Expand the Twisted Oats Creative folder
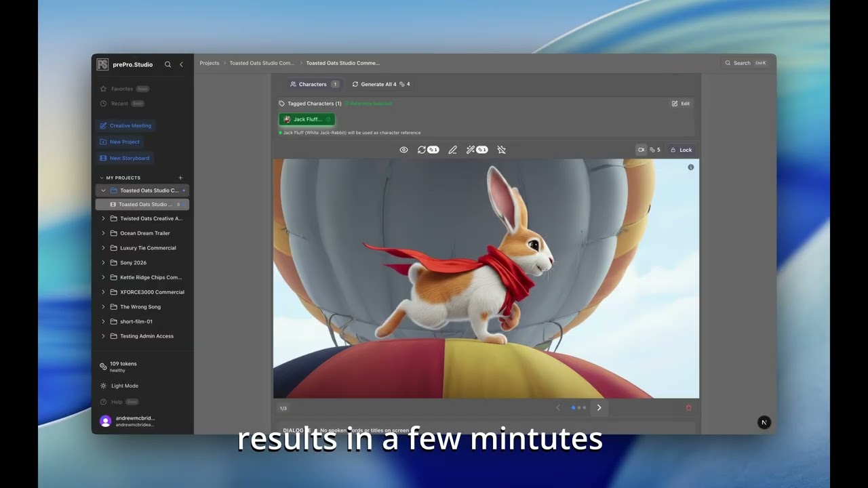This screenshot has width=868, height=488. point(103,218)
